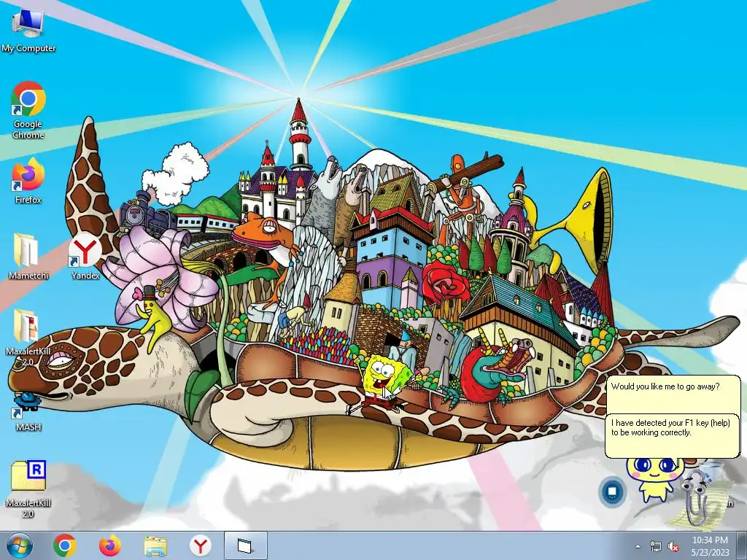Click the round blue stop button

pos(612,491)
